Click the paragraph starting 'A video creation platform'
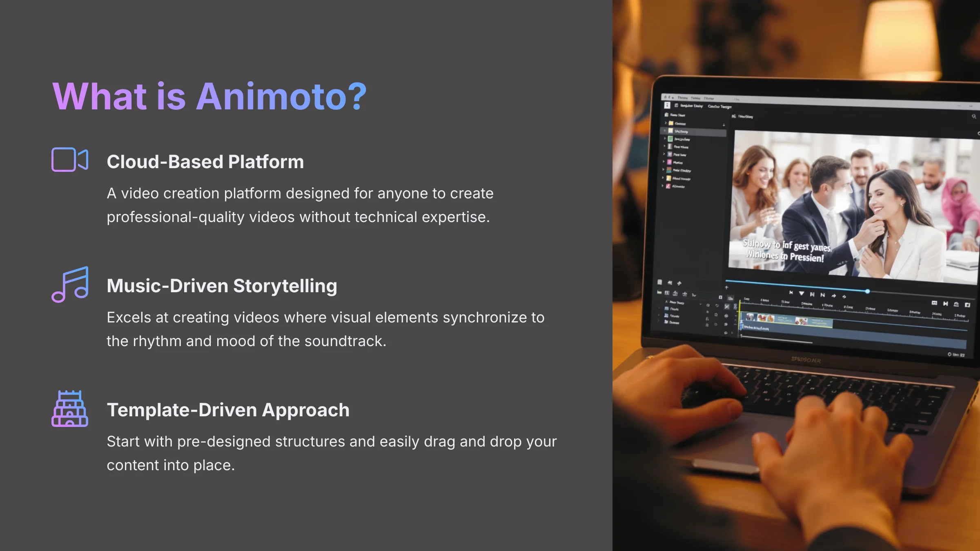 point(300,205)
